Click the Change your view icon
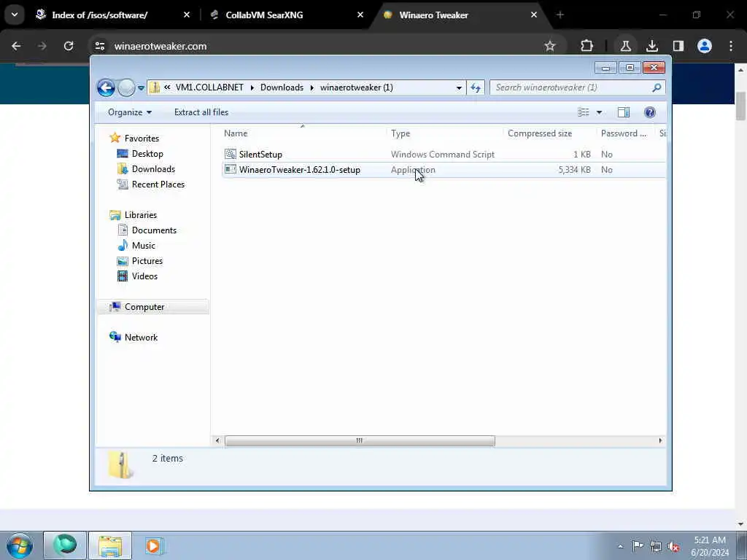The height and width of the screenshot is (560, 747). [583, 112]
